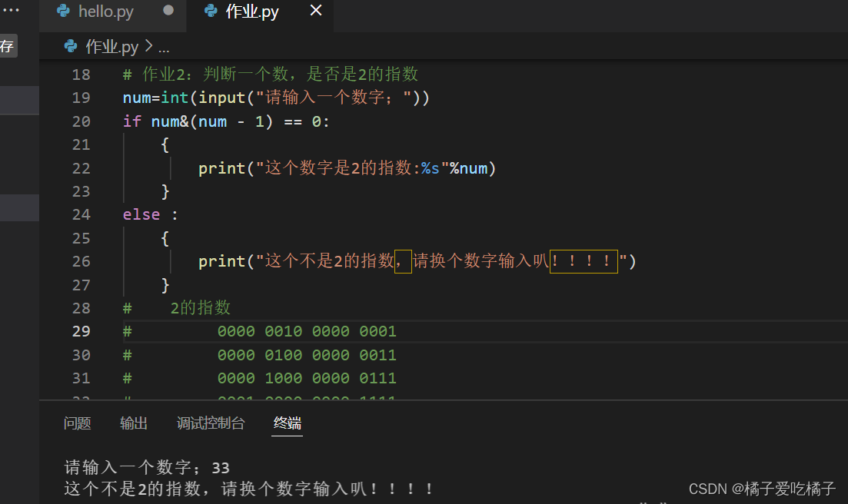This screenshot has width=848, height=504.
Task: Click the binary comment '0000 0010 0000 0001'
Action: pos(307,331)
